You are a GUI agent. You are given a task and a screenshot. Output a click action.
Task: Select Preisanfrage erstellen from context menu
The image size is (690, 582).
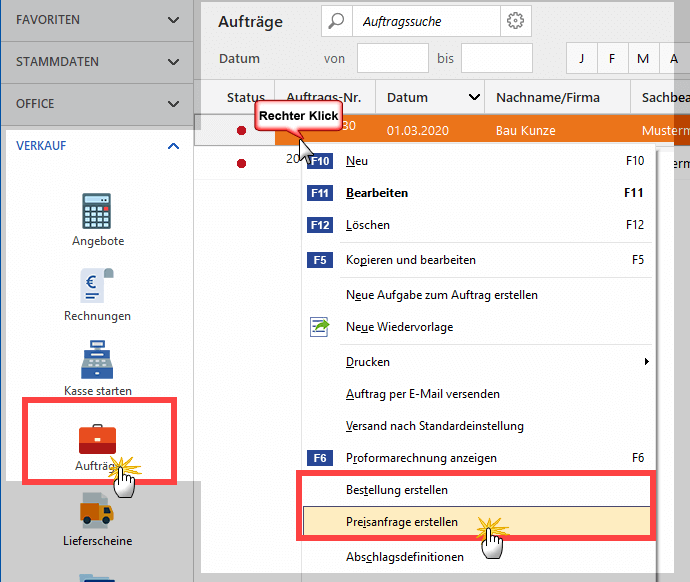pyautogui.click(x=402, y=522)
